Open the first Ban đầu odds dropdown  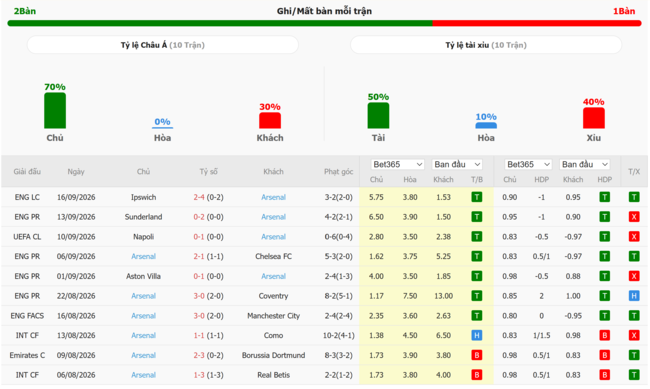pyautogui.click(x=457, y=165)
